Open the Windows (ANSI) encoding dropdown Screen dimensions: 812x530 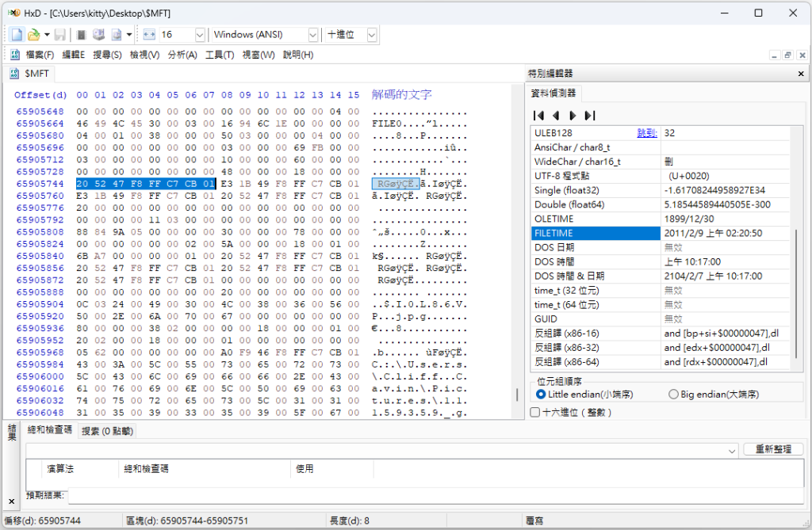pyautogui.click(x=312, y=35)
